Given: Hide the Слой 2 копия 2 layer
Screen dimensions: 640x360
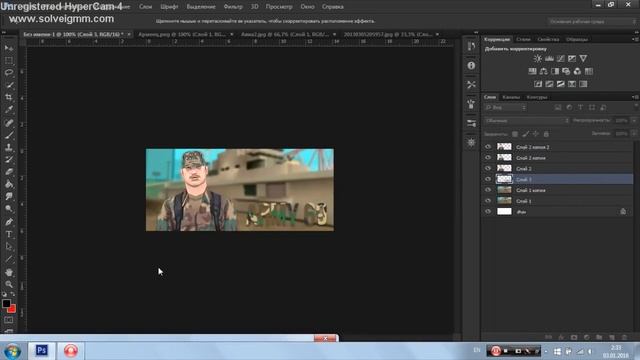Looking at the screenshot, I should click(488, 147).
